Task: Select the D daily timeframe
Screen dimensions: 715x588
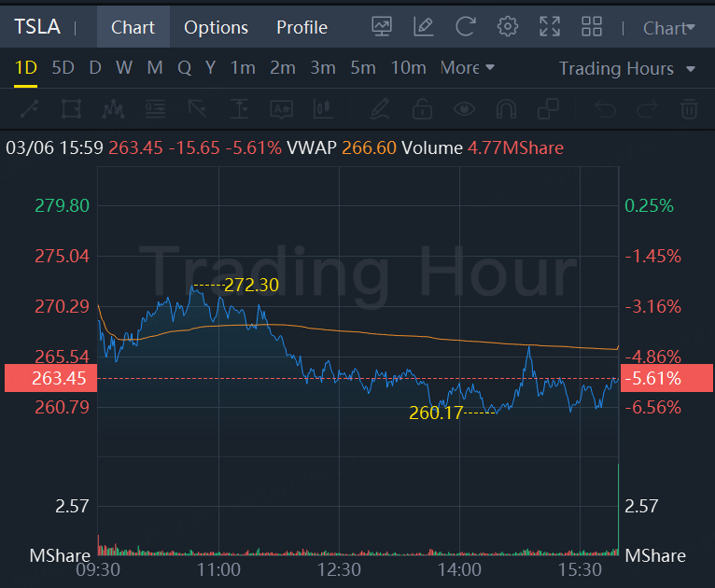Action: click(95, 67)
